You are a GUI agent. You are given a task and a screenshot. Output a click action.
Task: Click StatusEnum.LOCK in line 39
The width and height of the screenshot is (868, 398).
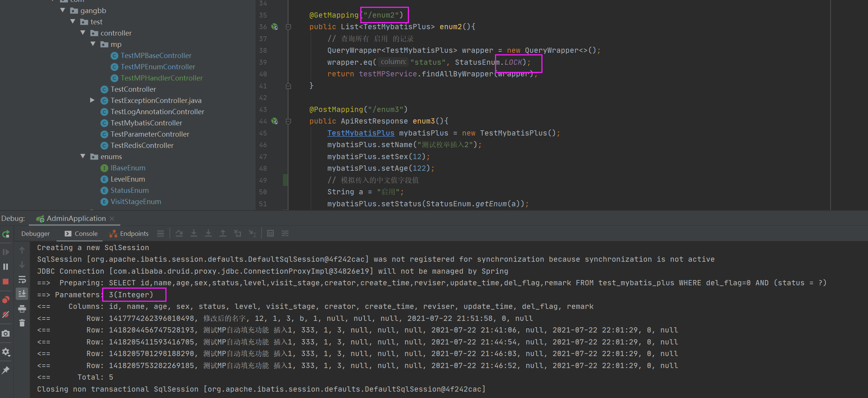tap(488, 62)
